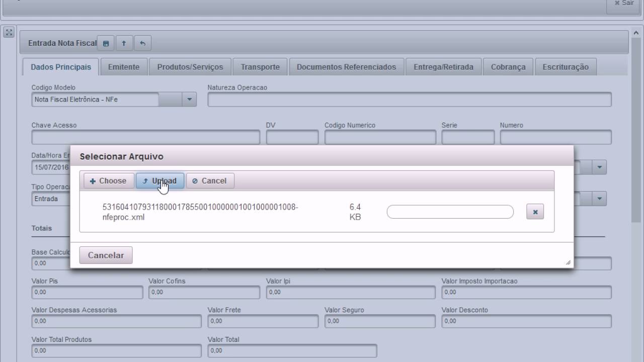Click the Selecionar Arquivo dialog resize handle
The image size is (644, 362).
568,262
